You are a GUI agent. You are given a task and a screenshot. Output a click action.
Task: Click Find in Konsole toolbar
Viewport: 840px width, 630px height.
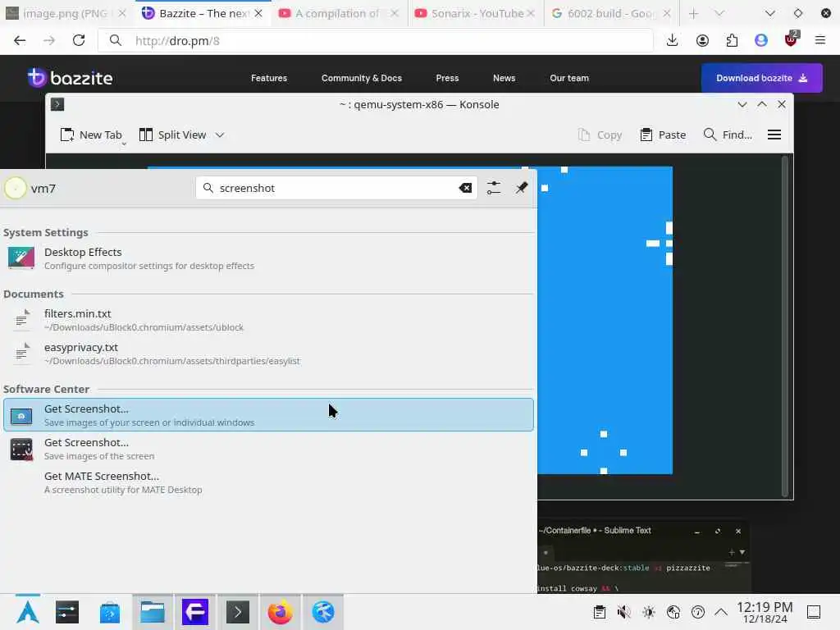click(x=728, y=135)
